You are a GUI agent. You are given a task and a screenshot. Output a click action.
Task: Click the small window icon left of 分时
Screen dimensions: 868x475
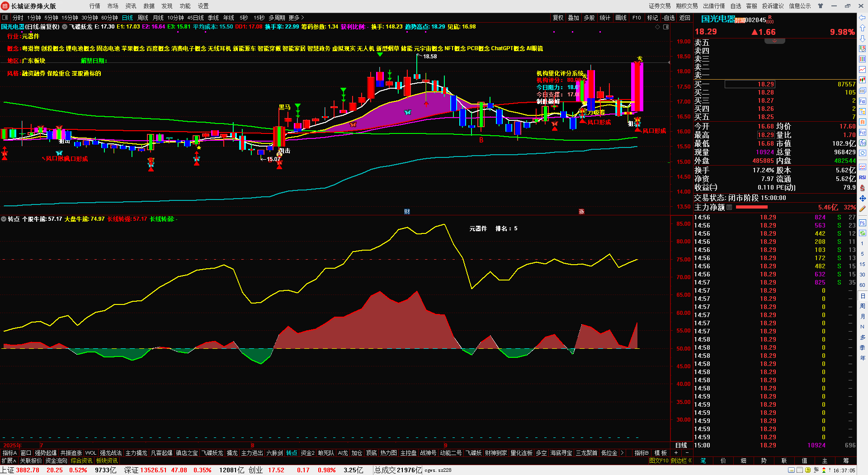click(5, 18)
